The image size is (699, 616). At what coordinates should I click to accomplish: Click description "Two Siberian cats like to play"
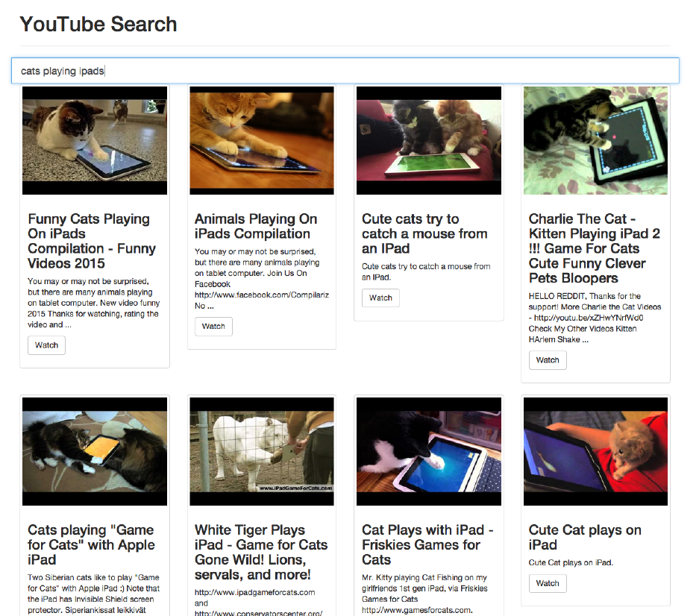[x=93, y=594]
